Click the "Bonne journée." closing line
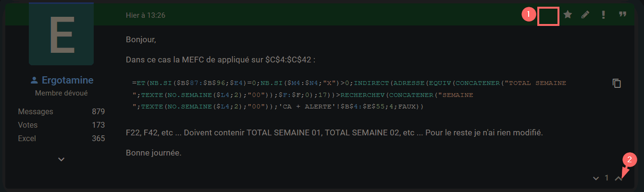The height and width of the screenshot is (192, 644). pyautogui.click(x=153, y=153)
